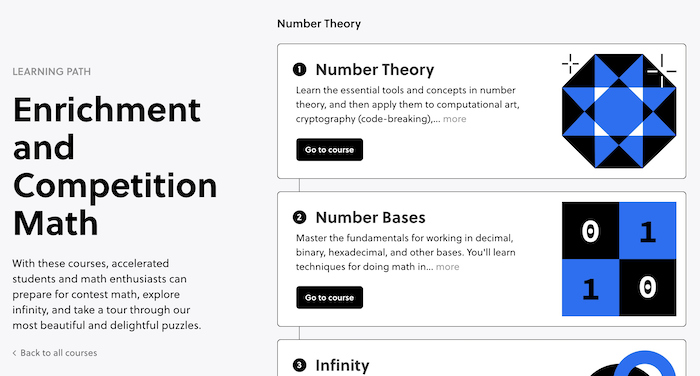700x376 pixels.
Task: Click the step 1 number badge
Action: click(300, 70)
